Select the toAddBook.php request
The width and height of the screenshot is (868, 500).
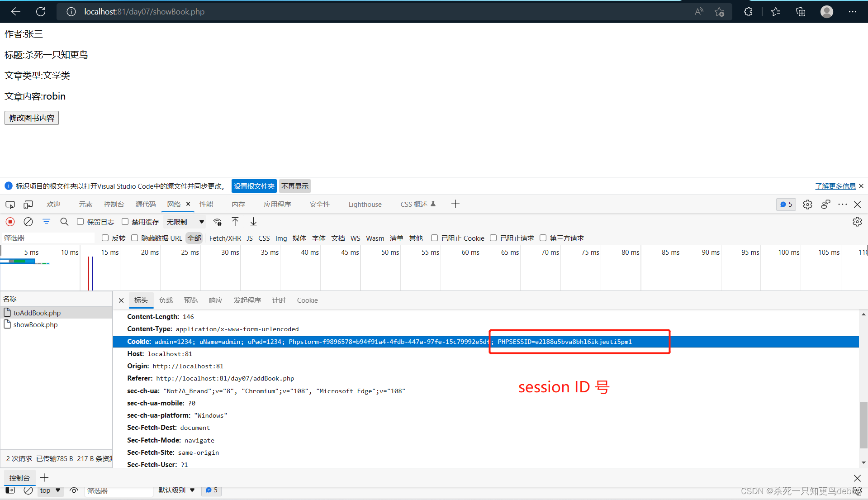click(56, 313)
